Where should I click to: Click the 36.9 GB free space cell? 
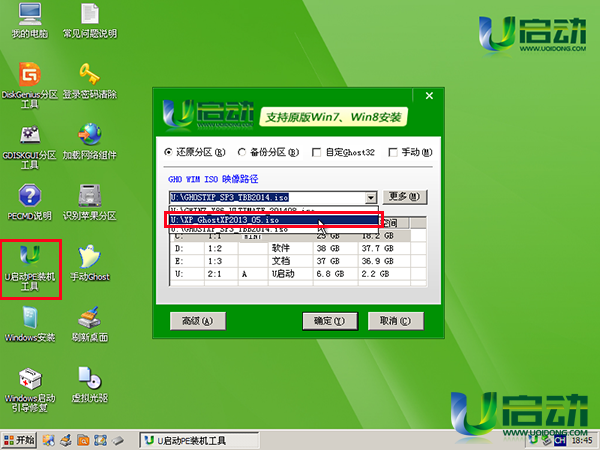(378, 261)
